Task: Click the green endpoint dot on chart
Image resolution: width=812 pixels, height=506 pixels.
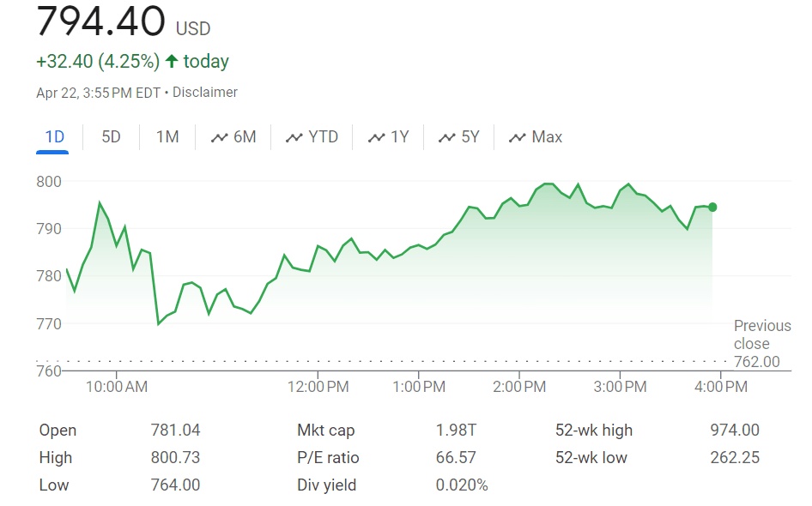Action: [712, 207]
